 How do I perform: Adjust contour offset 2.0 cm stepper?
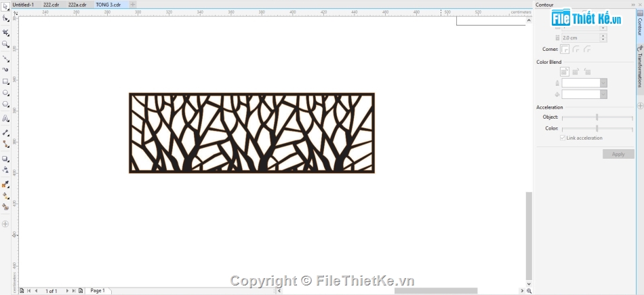603,37
